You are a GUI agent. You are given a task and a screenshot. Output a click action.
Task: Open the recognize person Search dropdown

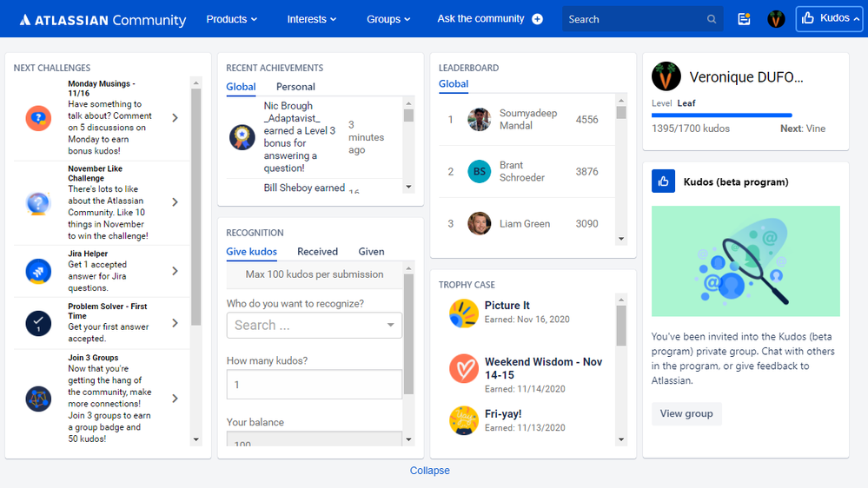(314, 326)
